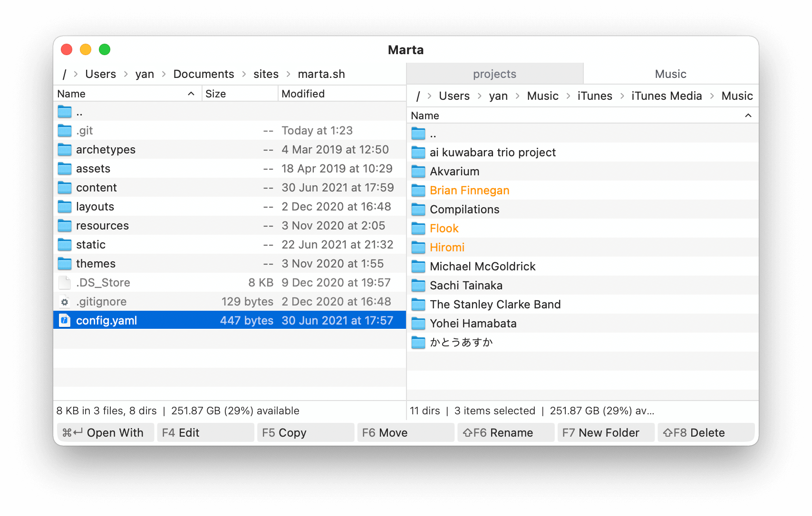The image size is (812, 516).
Task: Click the themes folder icon
Action: [x=65, y=263]
